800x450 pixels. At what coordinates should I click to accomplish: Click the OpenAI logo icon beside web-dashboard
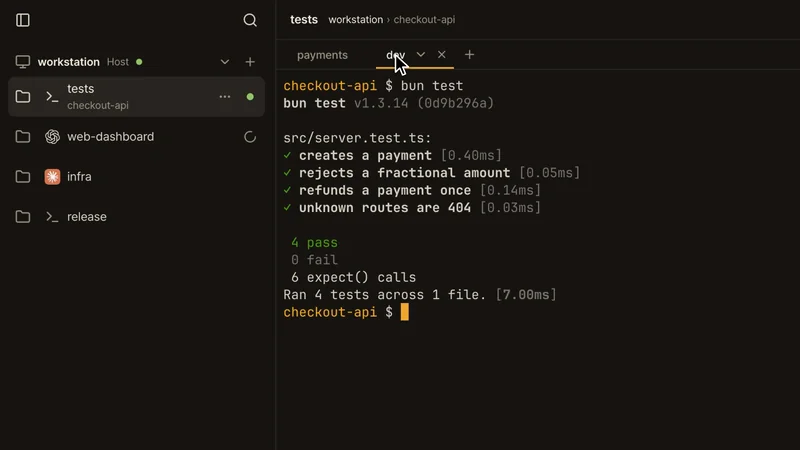point(52,136)
